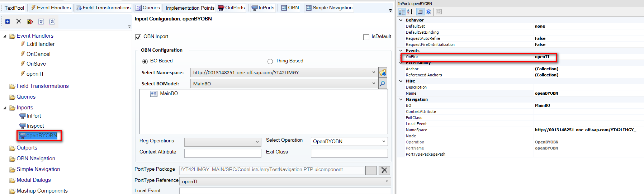Select the OBN Navigation tree item

click(36, 158)
